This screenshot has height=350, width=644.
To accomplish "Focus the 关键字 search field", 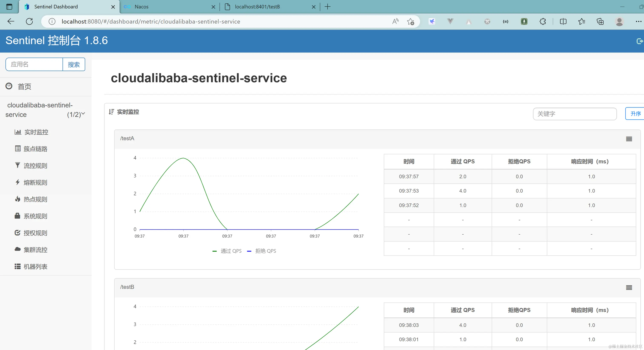I will point(575,114).
